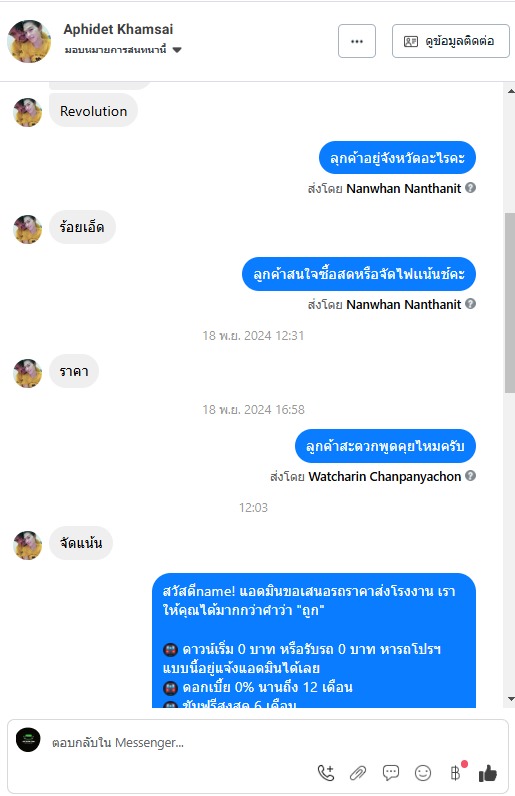Viewport: 515px width, 796px height.
Task: Click help icon next to first Nanwhan Nanthanit
Action: click(x=471, y=188)
